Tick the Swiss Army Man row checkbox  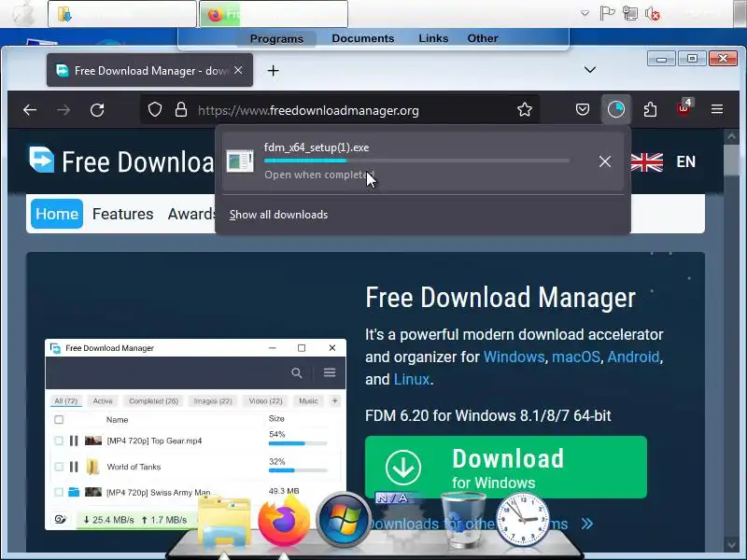(59, 492)
